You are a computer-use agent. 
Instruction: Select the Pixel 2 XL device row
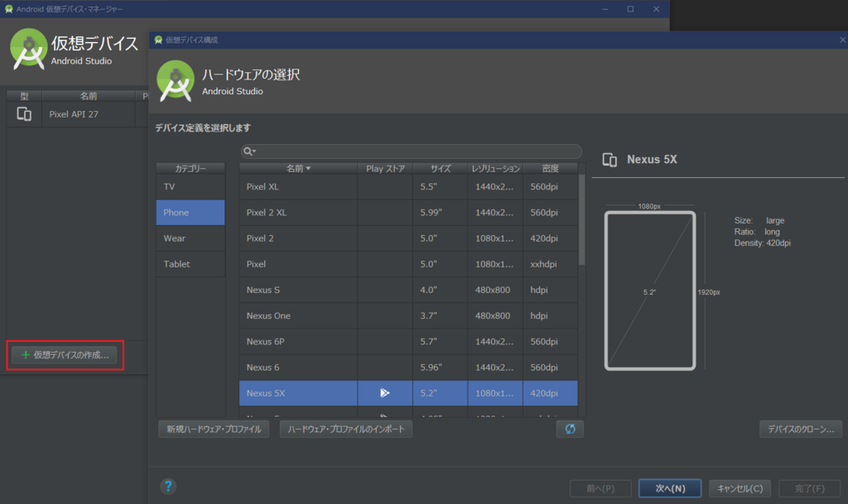pos(408,213)
